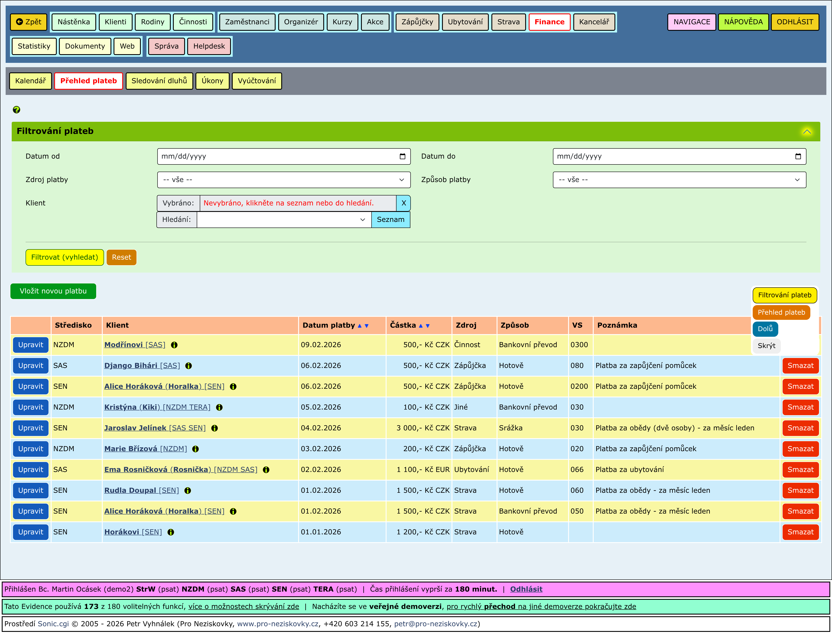This screenshot has width=832, height=644.
Task: Click the green help question mark icon
Action: [16, 110]
